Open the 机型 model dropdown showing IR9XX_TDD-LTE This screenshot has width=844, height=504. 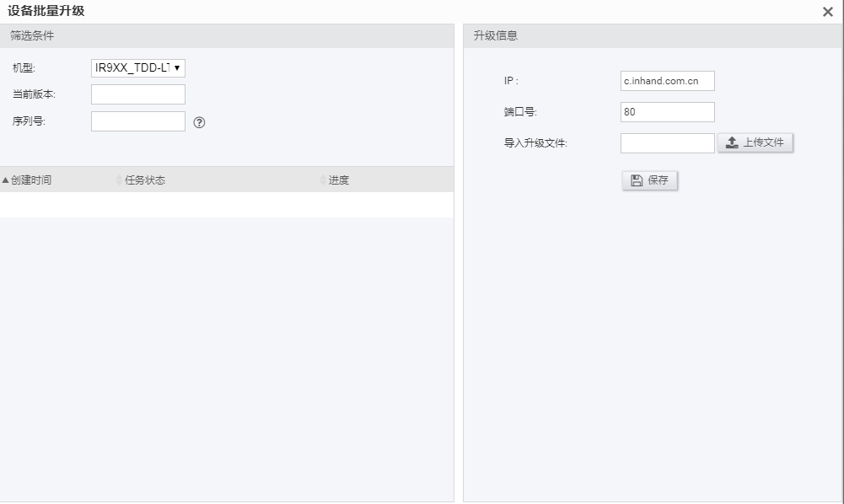(x=137, y=67)
